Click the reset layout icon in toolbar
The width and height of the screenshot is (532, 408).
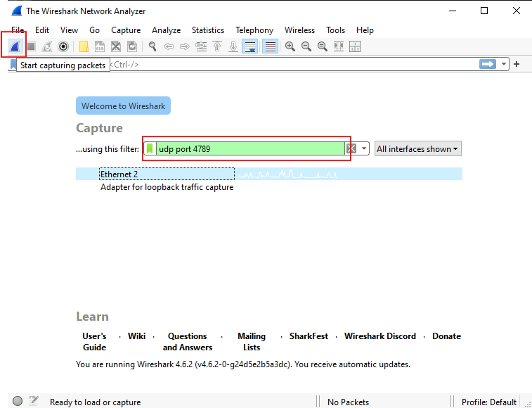[355, 46]
